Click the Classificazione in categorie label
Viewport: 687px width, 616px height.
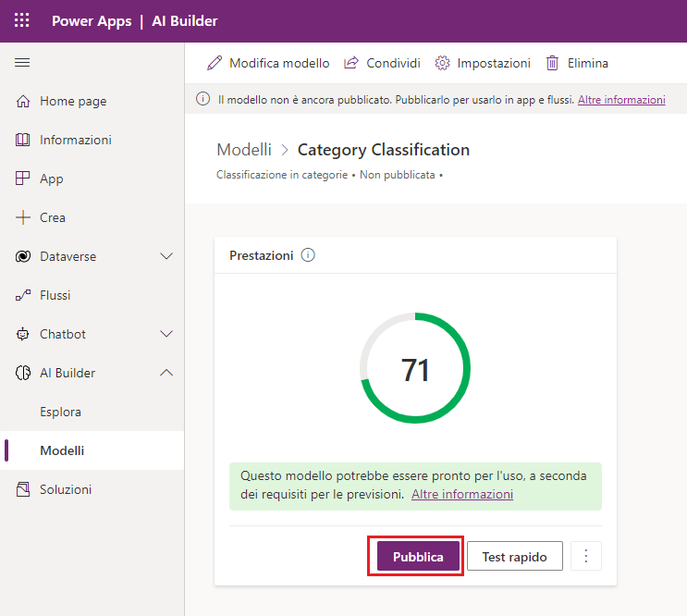[x=282, y=175]
